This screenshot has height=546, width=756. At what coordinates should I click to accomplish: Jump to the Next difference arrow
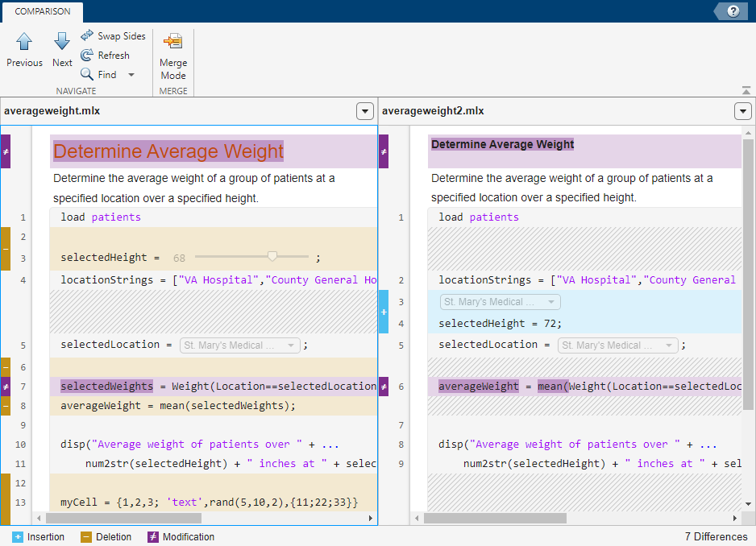62,42
